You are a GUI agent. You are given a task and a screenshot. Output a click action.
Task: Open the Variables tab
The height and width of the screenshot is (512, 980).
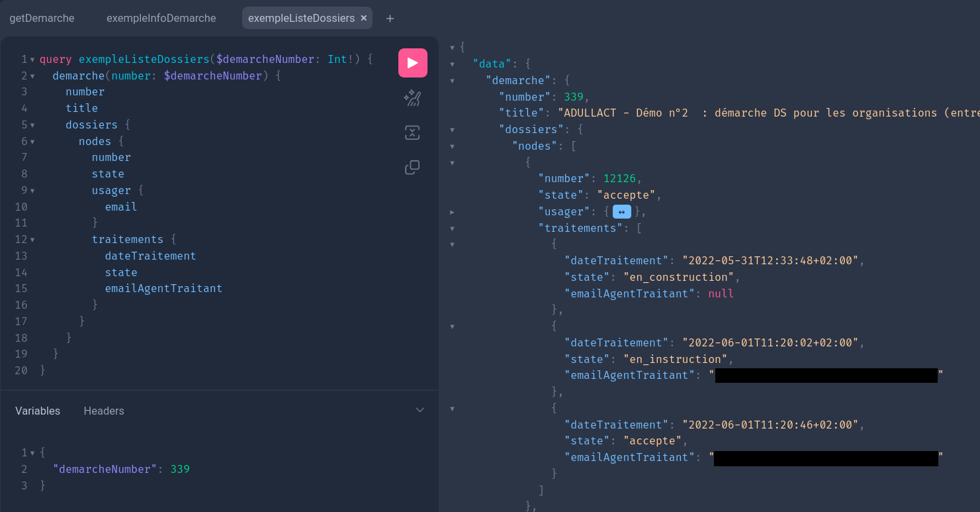(38, 411)
